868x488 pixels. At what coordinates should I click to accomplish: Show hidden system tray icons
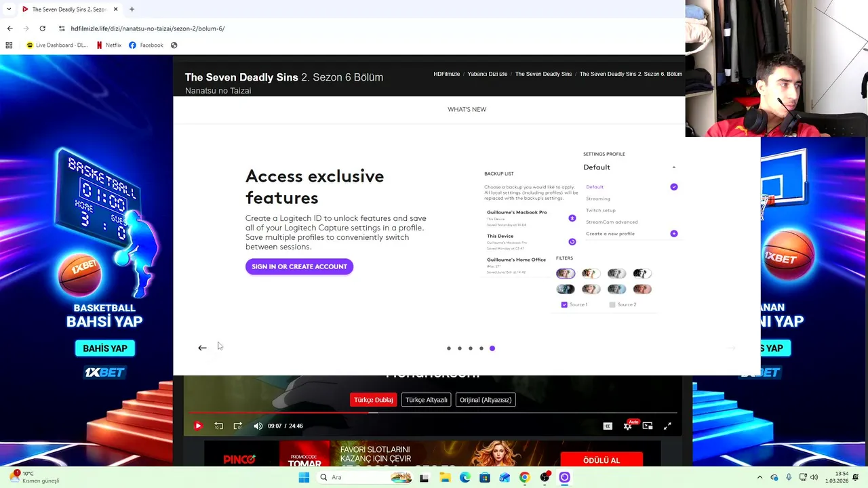[x=759, y=477]
